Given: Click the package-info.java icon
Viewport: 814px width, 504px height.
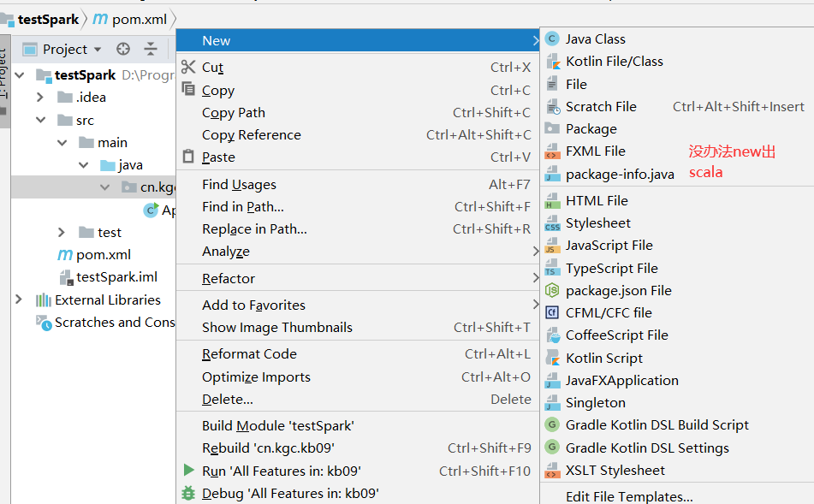Looking at the screenshot, I should (552, 174).
